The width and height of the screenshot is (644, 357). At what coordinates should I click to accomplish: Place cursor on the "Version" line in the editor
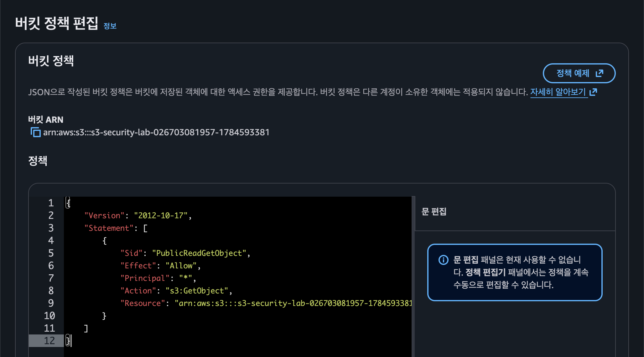[138, 215]
